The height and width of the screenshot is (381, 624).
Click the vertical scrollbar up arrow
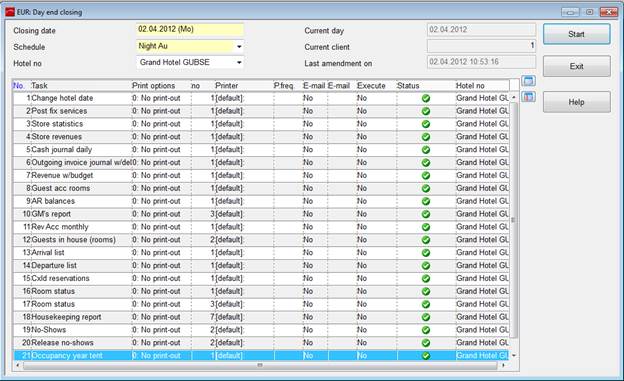[x=513, y=97]
